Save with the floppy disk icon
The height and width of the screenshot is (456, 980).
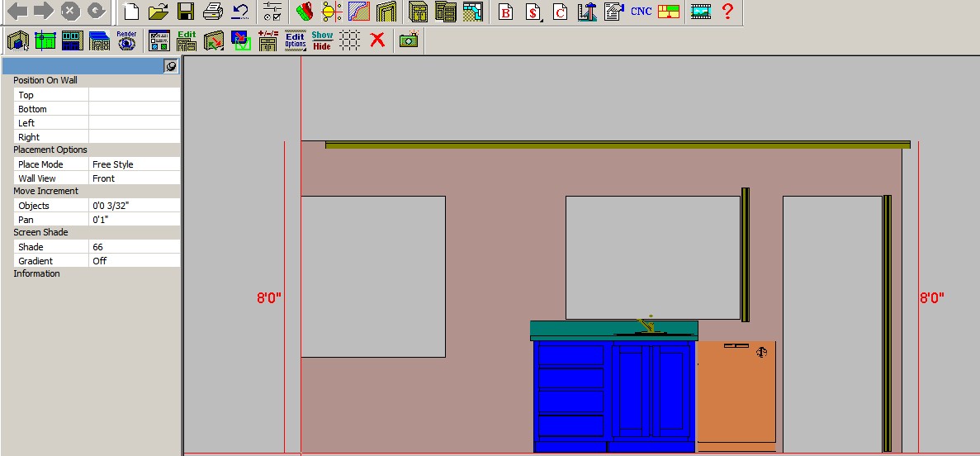pyautogui.click(x=186, y=12)
